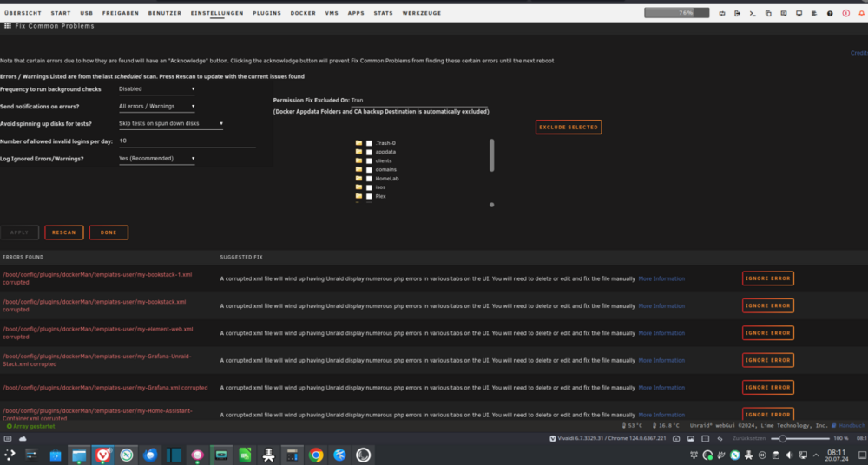The width and height of the screenshot is (868, 465).
Task: Check the appdata folder checkbox
Action: 369,152
